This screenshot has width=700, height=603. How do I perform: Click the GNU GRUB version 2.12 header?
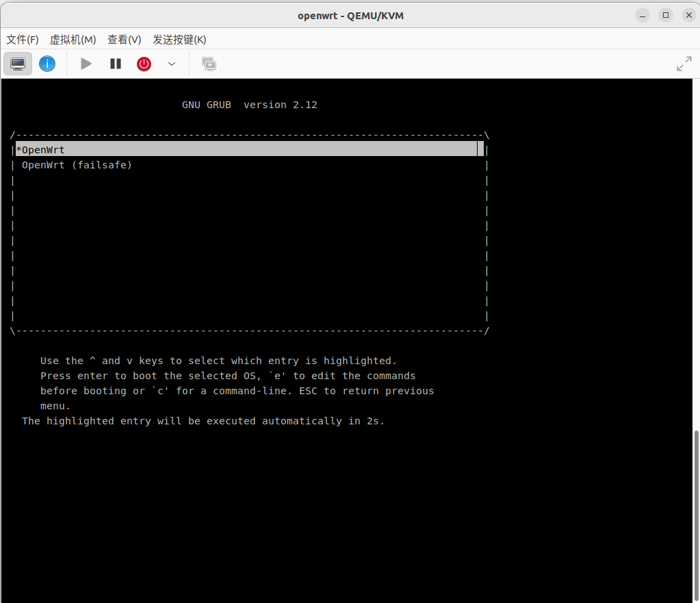click(x=250, y=105)
